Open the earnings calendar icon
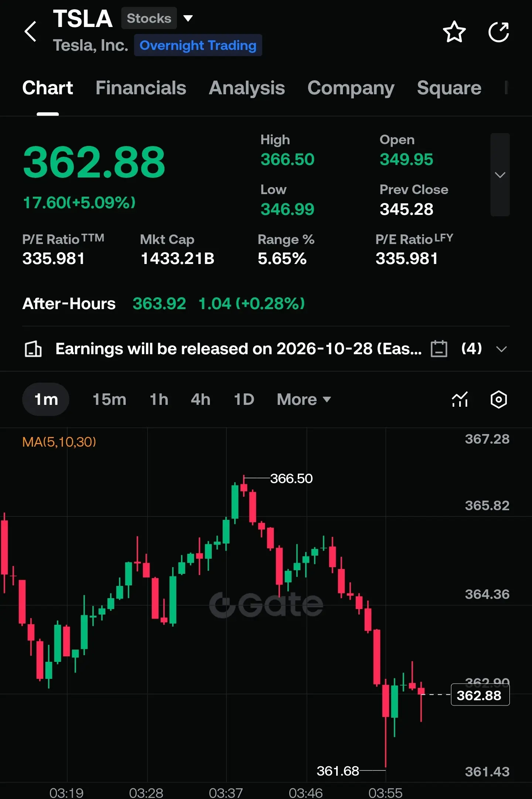 [439, 349]
